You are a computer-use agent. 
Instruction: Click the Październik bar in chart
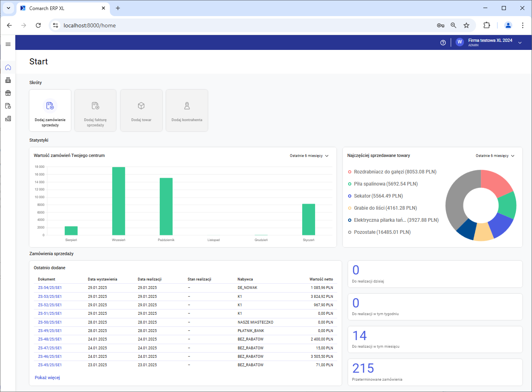[166, 206]
